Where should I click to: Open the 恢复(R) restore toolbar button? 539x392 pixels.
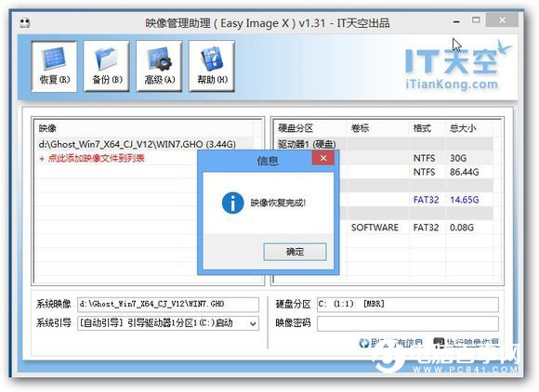pyautogui.click(x=54, y=66)
